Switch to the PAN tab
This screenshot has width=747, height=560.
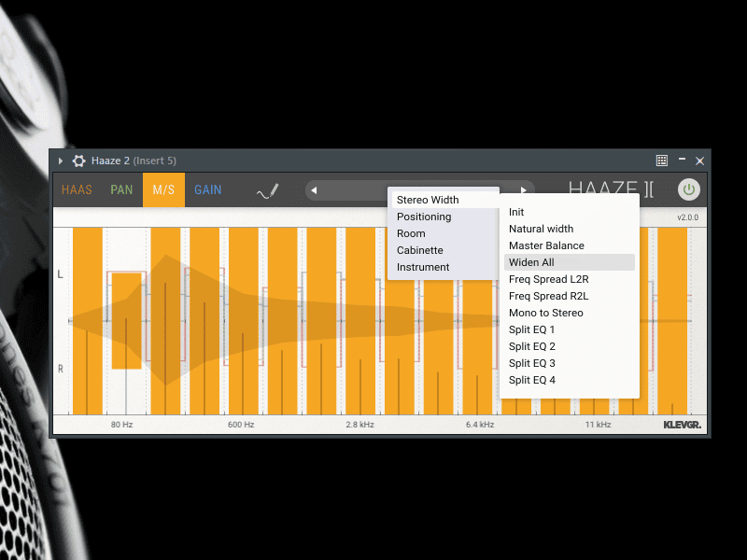tap(121, 189)
